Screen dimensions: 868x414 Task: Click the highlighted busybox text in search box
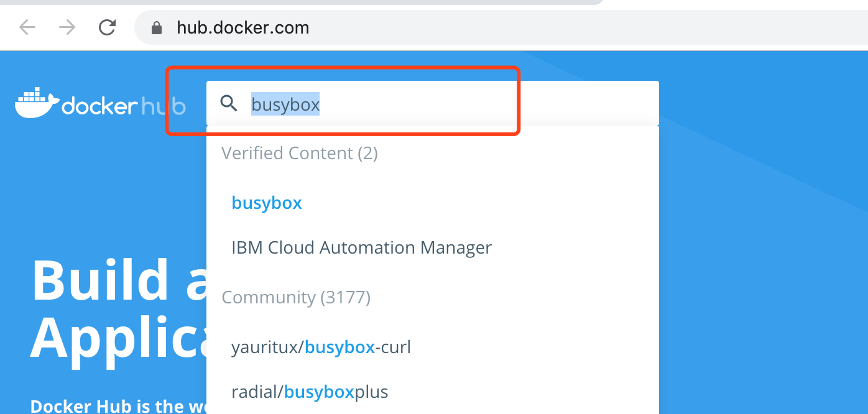pos(285,104)
